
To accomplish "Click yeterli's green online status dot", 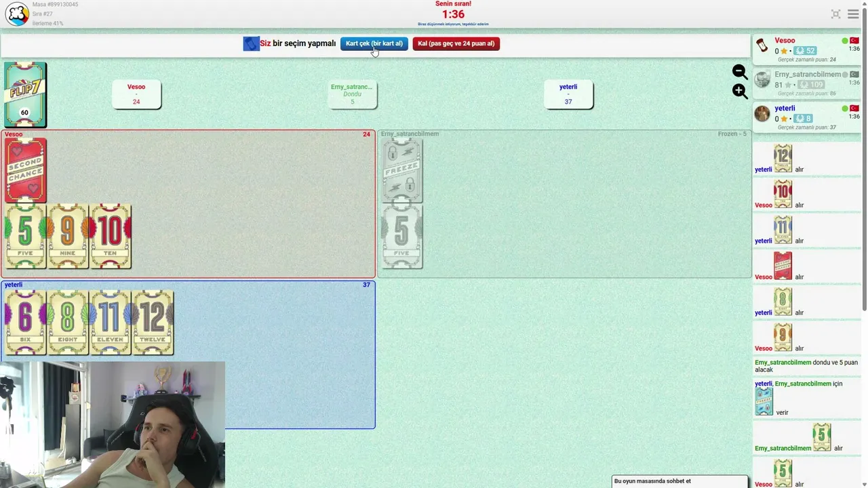I will (845, 108).
